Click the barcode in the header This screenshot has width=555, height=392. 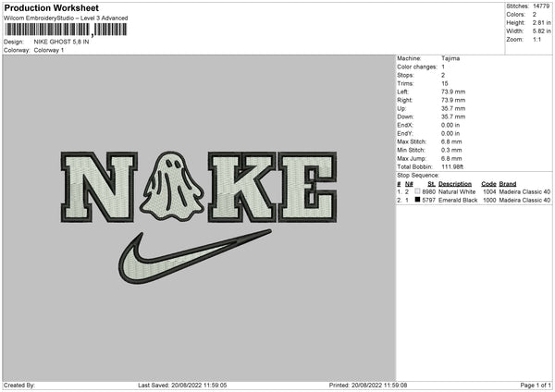pyautogui.click(x=66, y=30)
